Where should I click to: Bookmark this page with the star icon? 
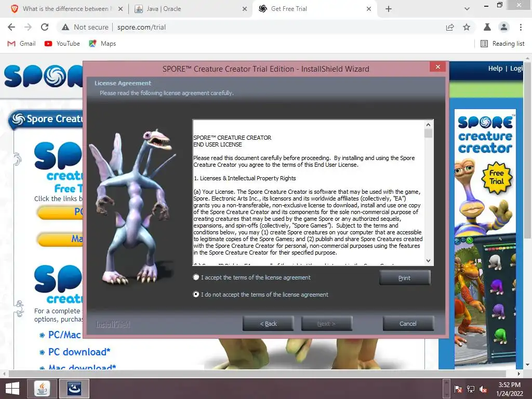click(467, 27)
